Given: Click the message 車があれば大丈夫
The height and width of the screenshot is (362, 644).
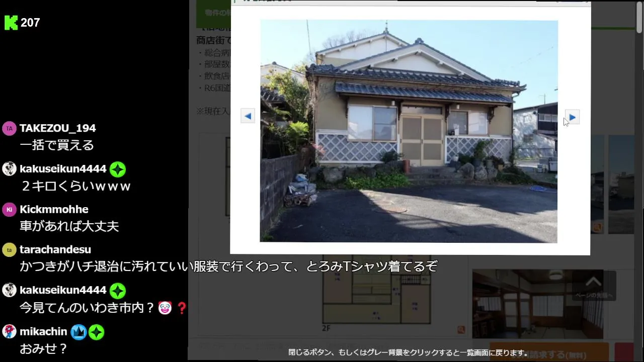Looking at the screenshot, I should click(x=69, y=226).
